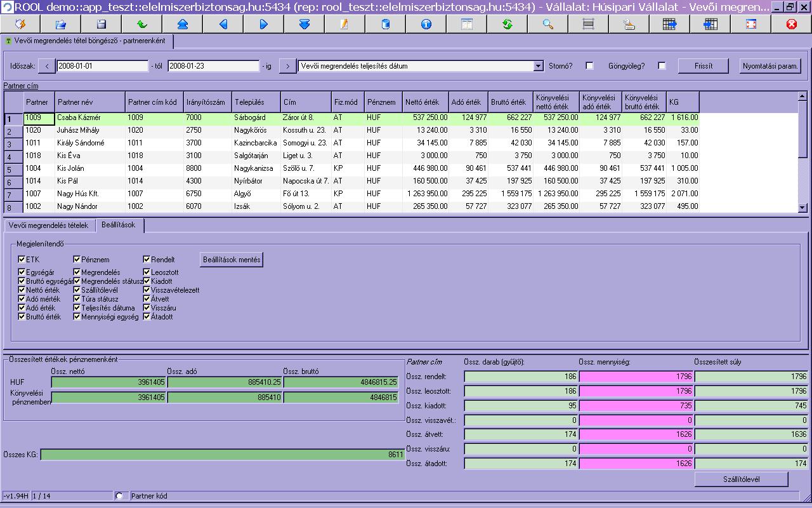The width and height of the screenshot is (812, 508).
Task: Switch to Vevői megrendelés tételek tab
Action: 49,225
